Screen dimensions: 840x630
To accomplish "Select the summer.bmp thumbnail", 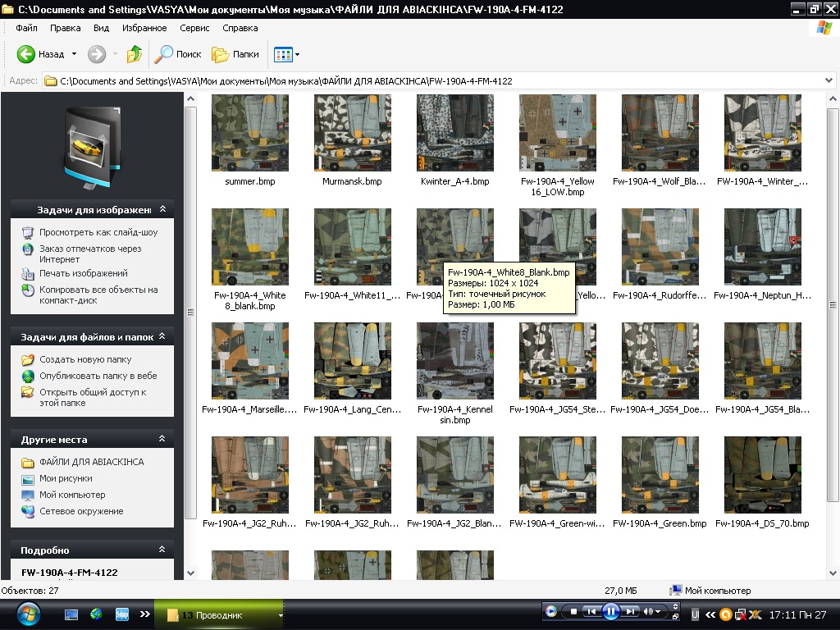I will pos(250,133).
